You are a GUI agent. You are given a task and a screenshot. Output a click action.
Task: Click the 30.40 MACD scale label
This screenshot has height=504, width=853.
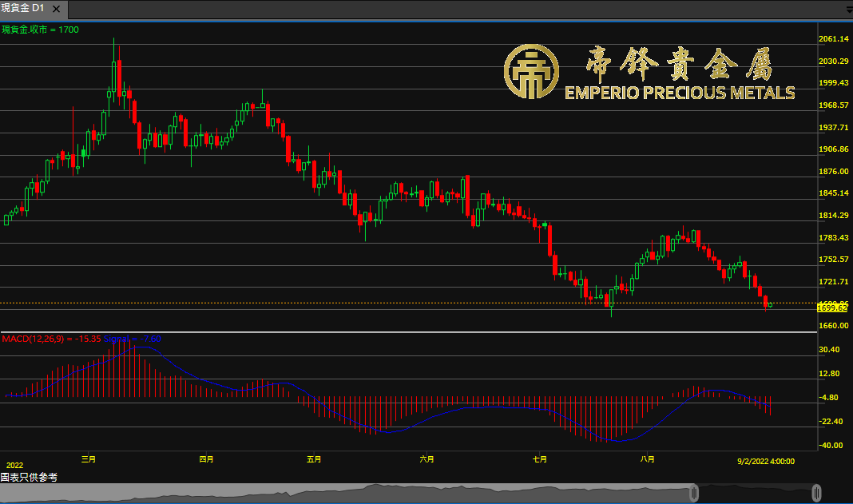click(x=829, y=350)
